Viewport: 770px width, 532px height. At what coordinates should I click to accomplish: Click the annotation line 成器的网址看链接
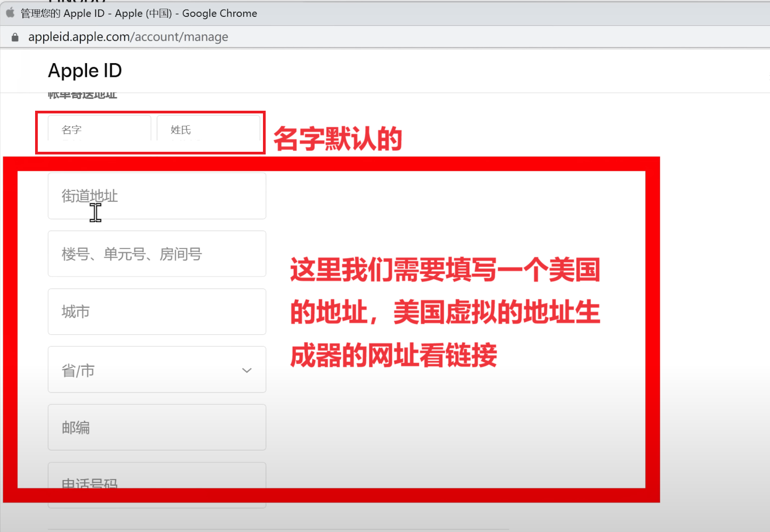(x=393, y=356)
